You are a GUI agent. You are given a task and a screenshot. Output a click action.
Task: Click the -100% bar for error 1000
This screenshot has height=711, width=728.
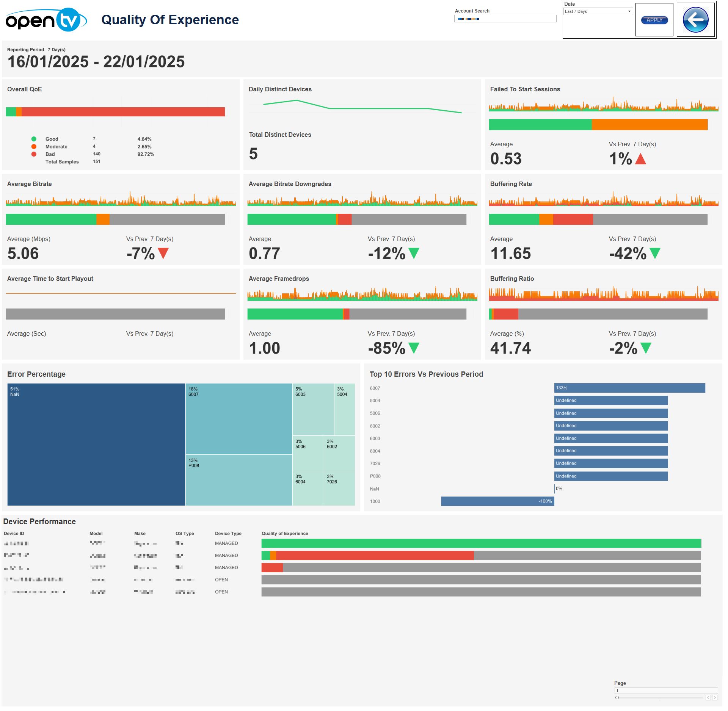(x=497, y=501)
